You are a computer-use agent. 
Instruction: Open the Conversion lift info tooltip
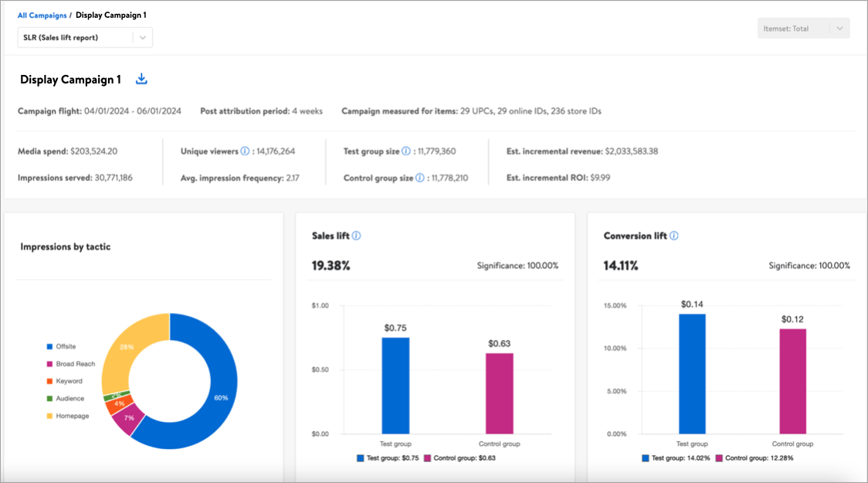click(674, 236)
